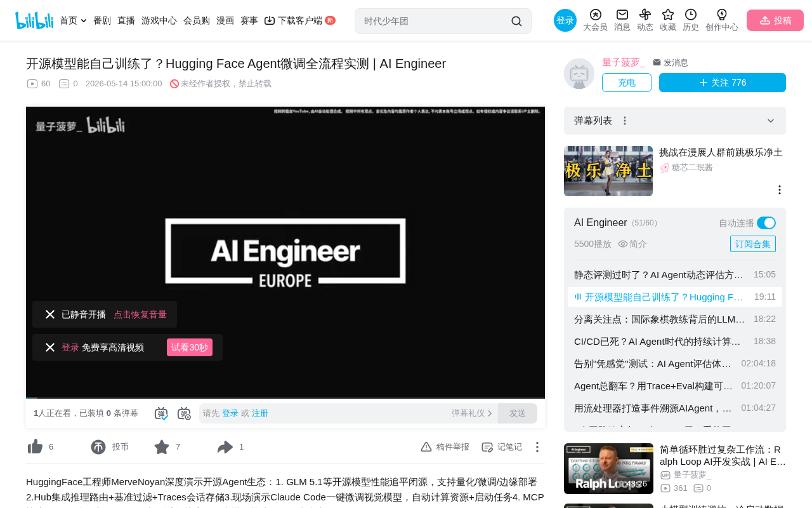Expand 弹幕礼仪 etiquette arrow
Image resolution: width=812 pixels, height=508 pixels.
click(x=490, y=413)
